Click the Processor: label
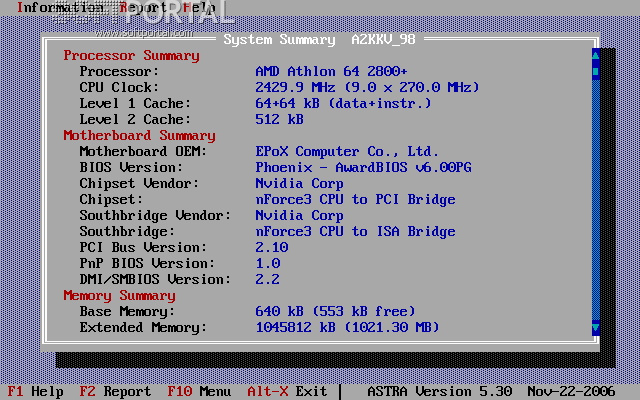The height and width of the screenshot is (400, 640). (x=119, y=71)
